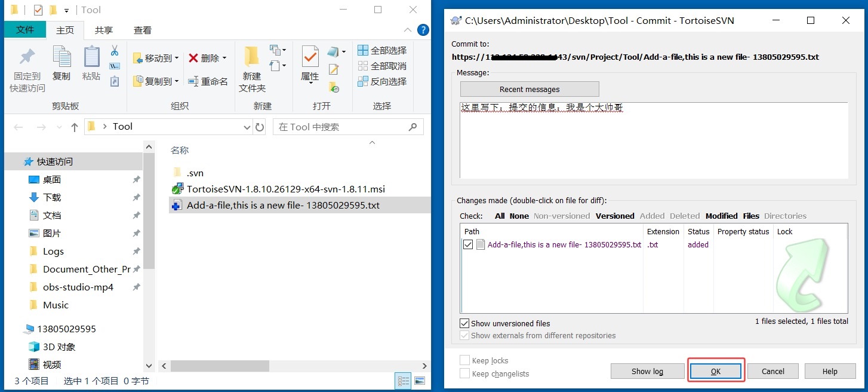Click the Cancel button in Commit dialog
This screenshot has width=868, height=392.
[773, 371]
